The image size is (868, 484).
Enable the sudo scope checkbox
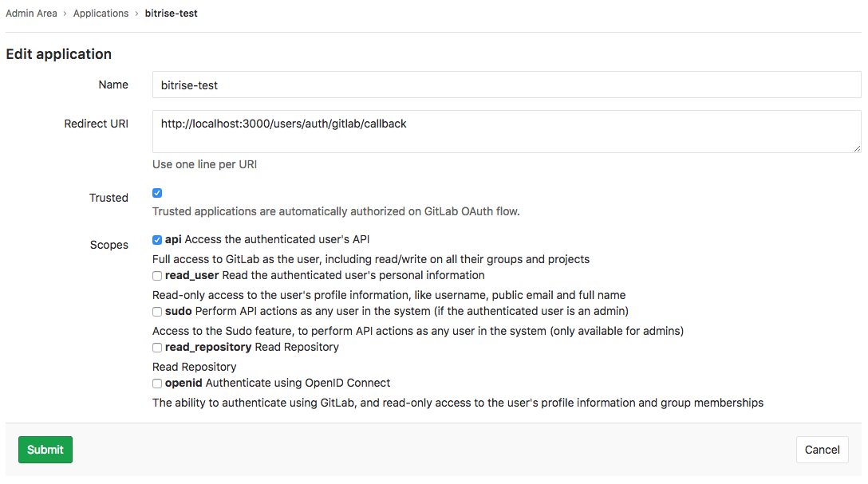point(157,311)
